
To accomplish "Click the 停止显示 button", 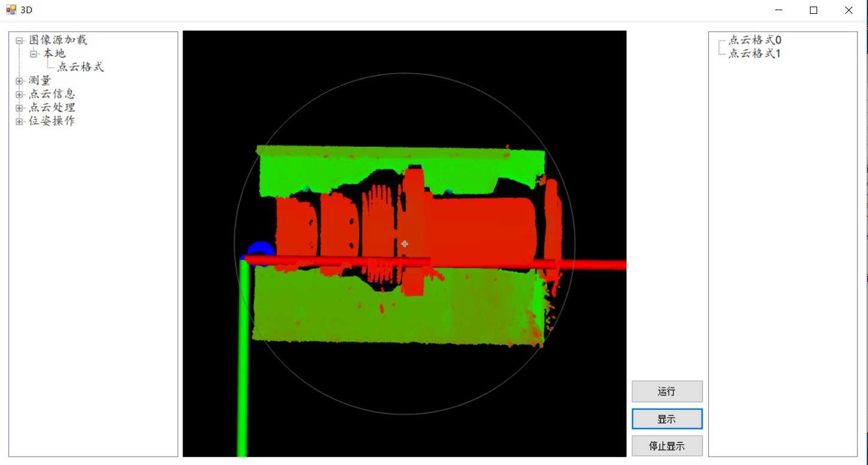I will 667,446.
